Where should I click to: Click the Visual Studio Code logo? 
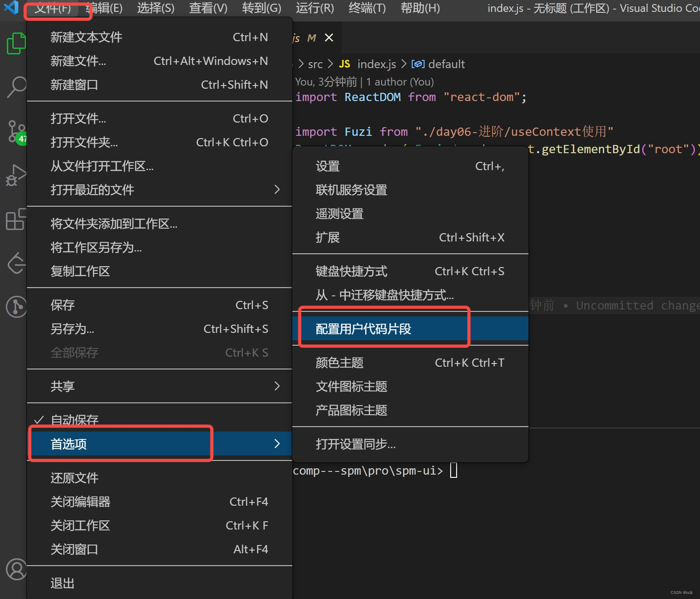(x=11, y=8)
